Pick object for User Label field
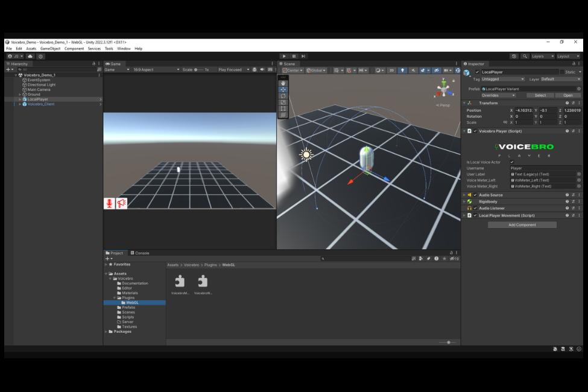The image size is (588, 392). click(x=578, y=174)
